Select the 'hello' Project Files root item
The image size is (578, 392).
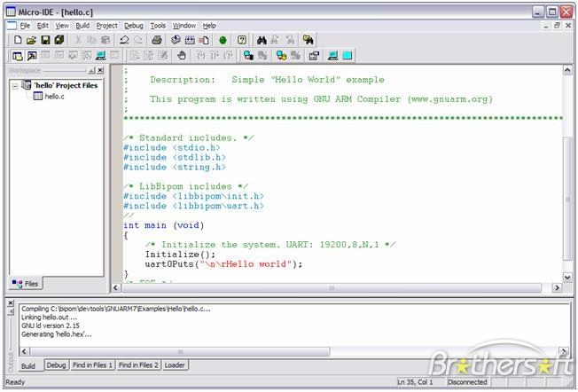click(66, 85)
